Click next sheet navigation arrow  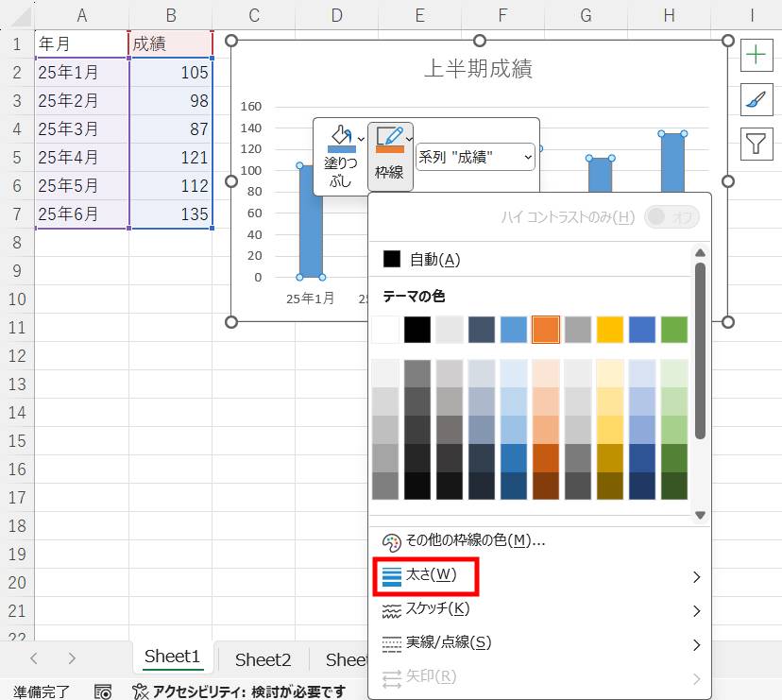pyautogui.click(x=72, y=658)
